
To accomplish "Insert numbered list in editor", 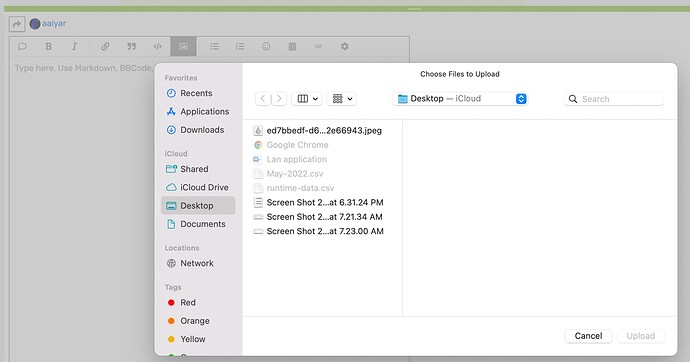I will (x=240, y=46).
